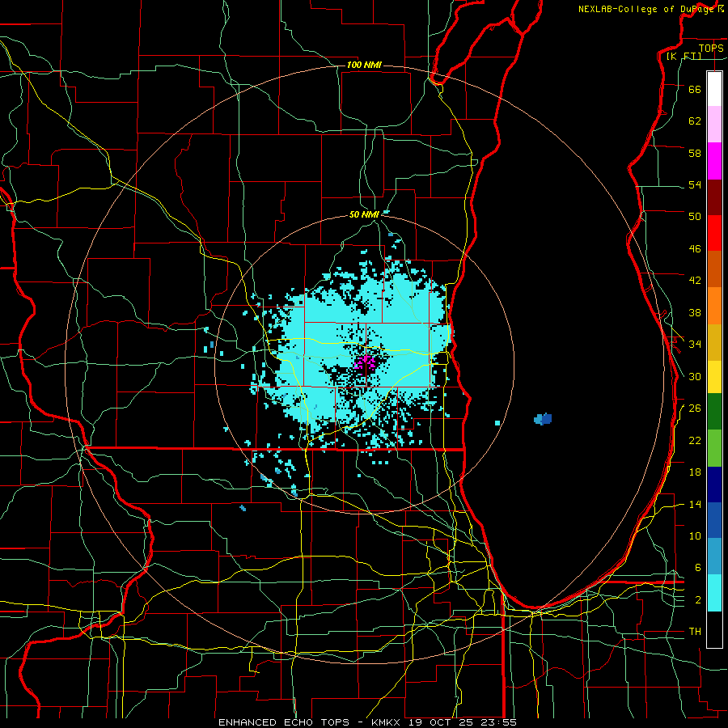Click the legend value 18
Image resolution: width=728 pixels, height=728 pixels.
coord(695,472)
